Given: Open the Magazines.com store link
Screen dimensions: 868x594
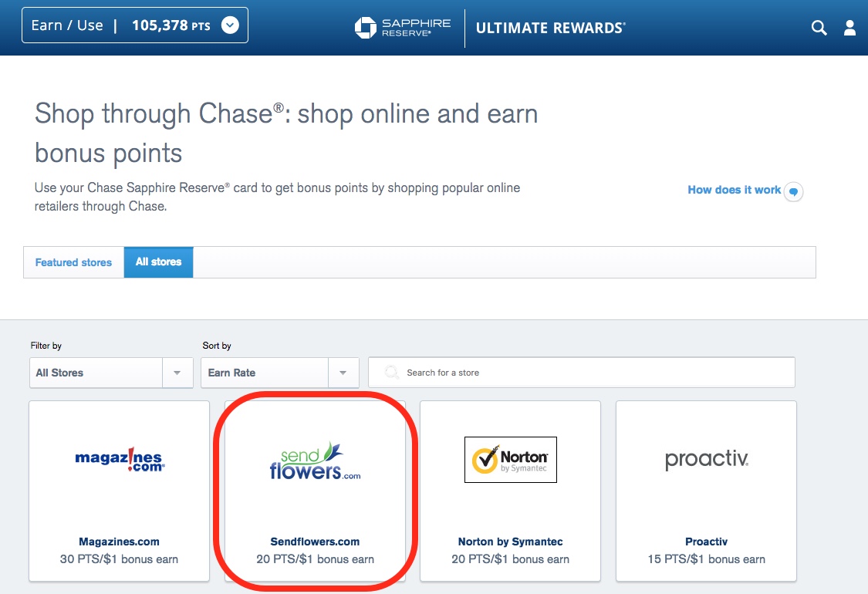Looking at the screenshot, I should click(119, 542).
